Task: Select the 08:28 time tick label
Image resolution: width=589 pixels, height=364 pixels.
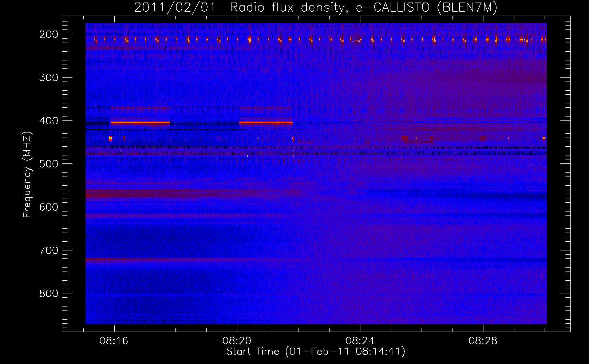Action: 483,341
